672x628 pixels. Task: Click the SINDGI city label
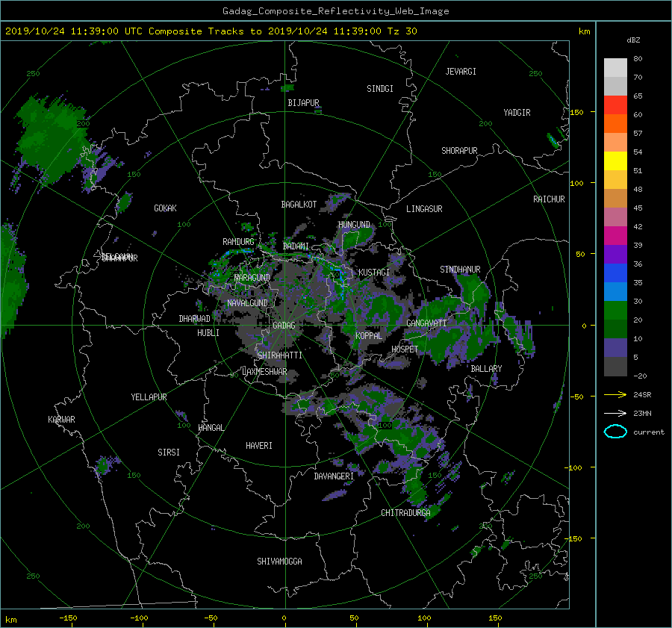380,89
